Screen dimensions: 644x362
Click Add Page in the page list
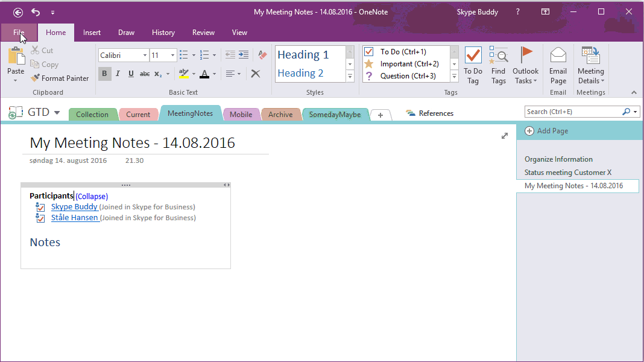point(552,131)
